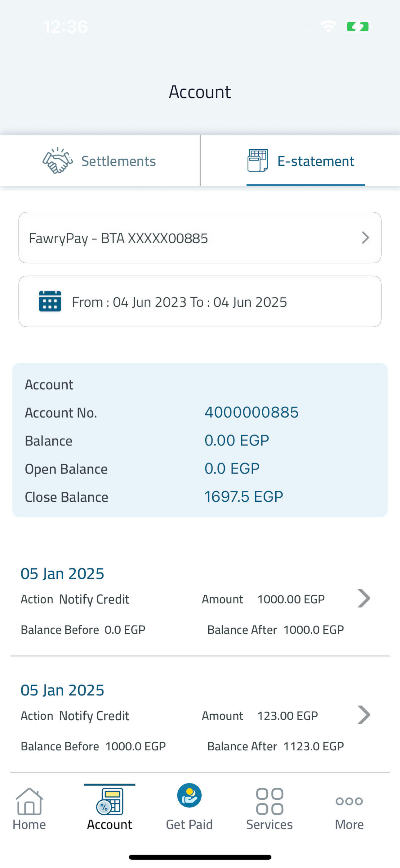Open chevron for 1000.00 EGP transaction
The height and width of the screenshot is (868, 400).
coord(364,598)
